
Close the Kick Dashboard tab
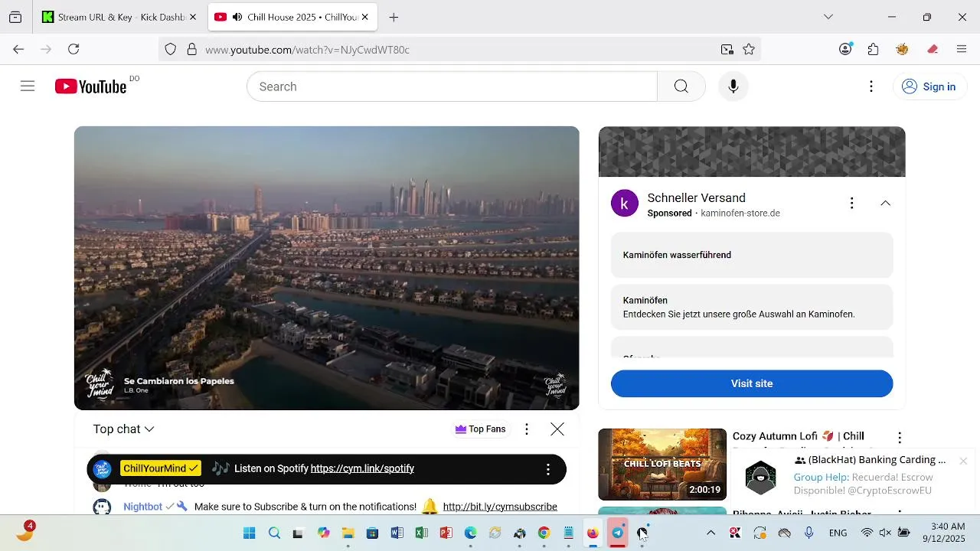tap(193, 17)
